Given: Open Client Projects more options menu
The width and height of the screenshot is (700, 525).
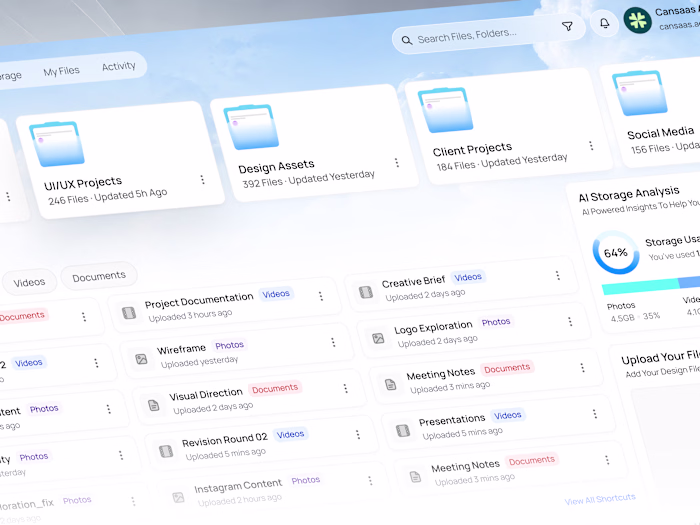Looking at the screenshot, I should [591, 146].
